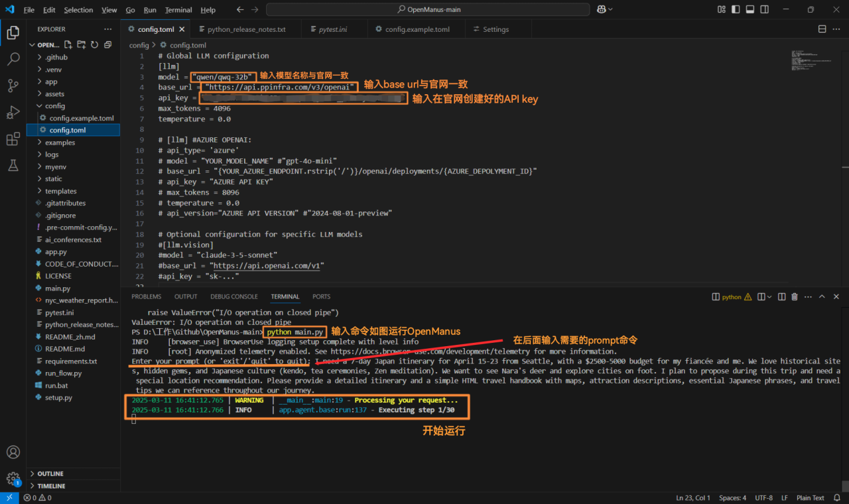This screenshot has width=849, height=504.
Task: Open the File menu
Action: [29, 10]
